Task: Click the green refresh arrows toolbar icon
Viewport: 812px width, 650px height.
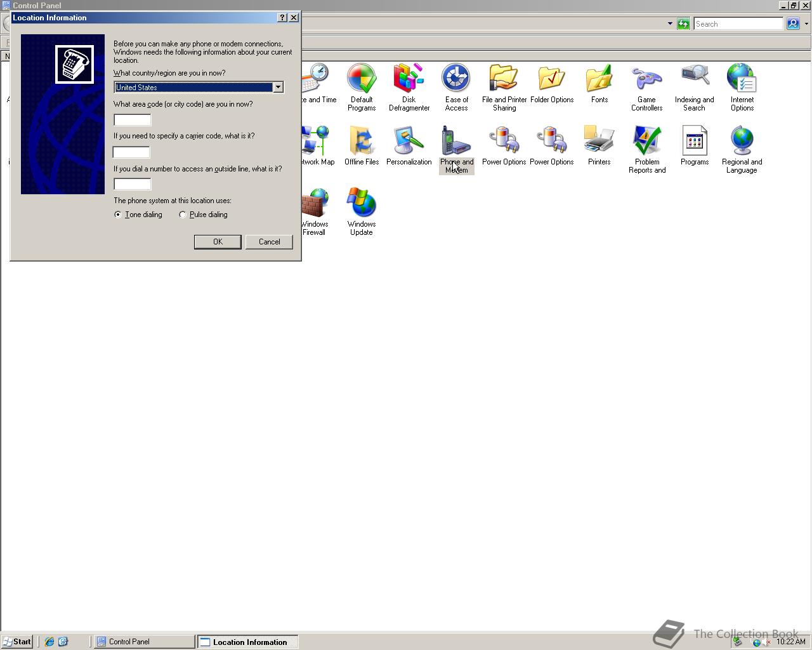Action: coord(683,24)
